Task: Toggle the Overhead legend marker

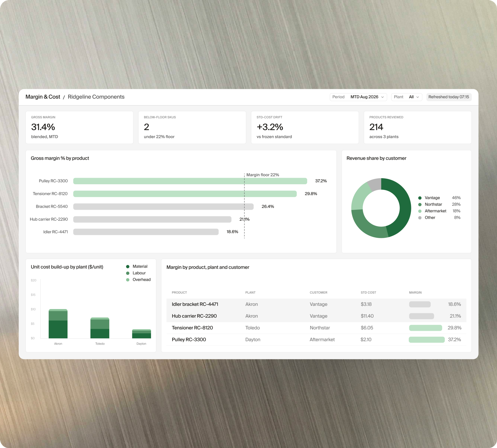Action: [128, 280]
